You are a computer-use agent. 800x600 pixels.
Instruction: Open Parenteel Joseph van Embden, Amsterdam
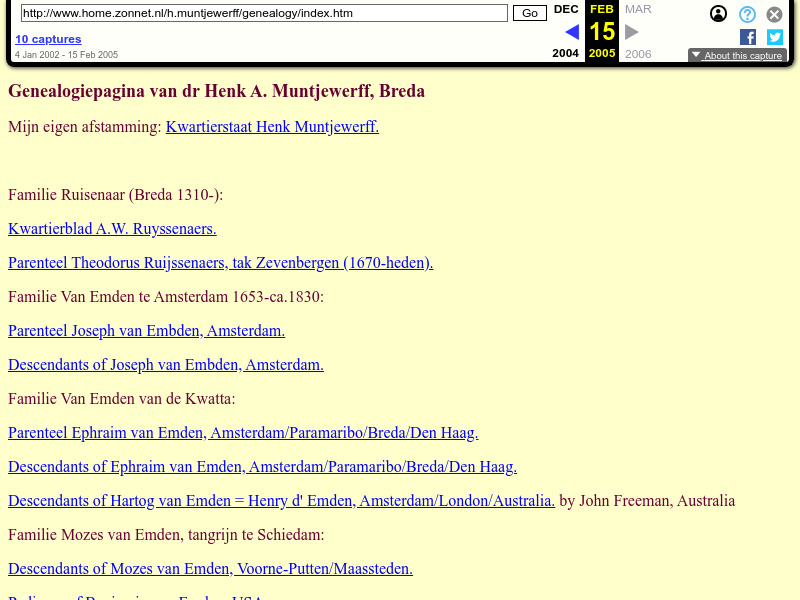[146, 331]
